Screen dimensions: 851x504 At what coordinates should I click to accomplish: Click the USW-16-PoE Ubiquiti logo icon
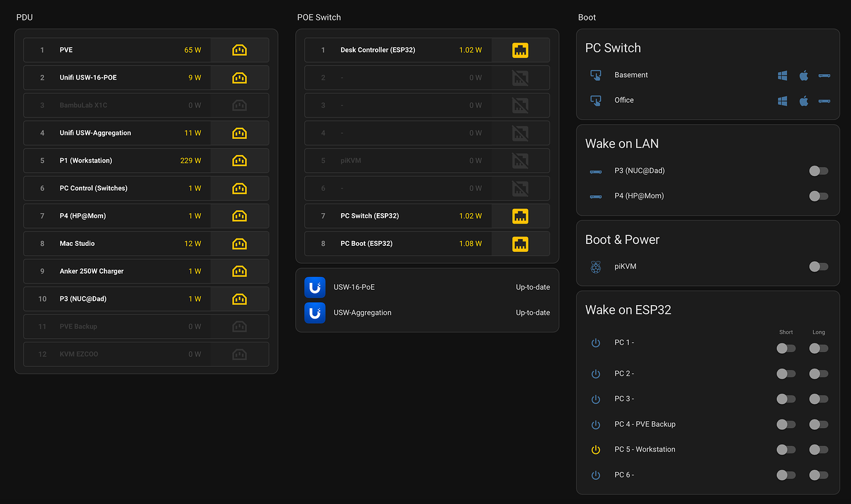coord(315,287)
